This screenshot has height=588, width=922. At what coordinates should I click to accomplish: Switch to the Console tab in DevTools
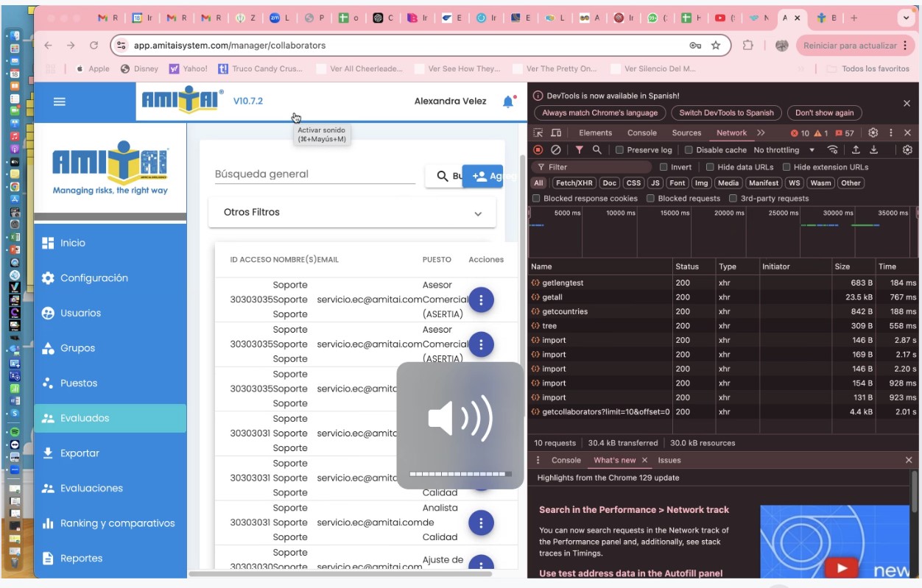pos(641,133)
